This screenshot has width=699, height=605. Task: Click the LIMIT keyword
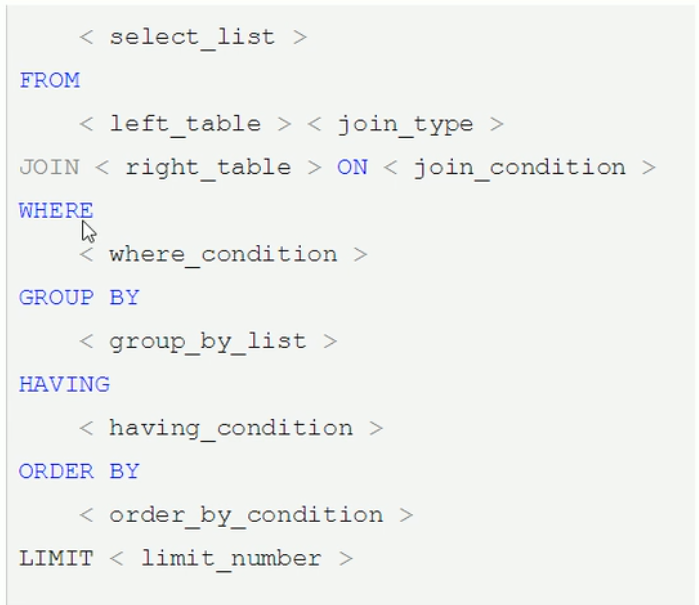click(x=56, y=559)
